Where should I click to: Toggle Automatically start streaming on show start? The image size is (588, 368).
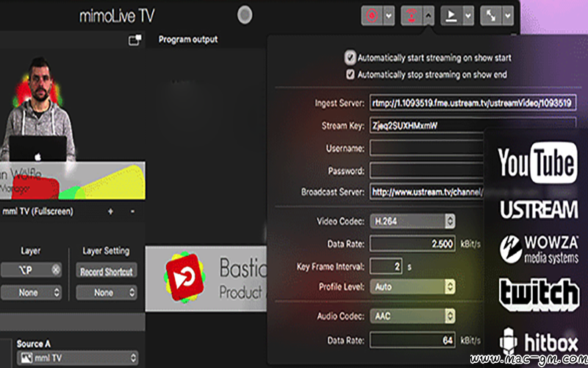[x=350, y=58]
